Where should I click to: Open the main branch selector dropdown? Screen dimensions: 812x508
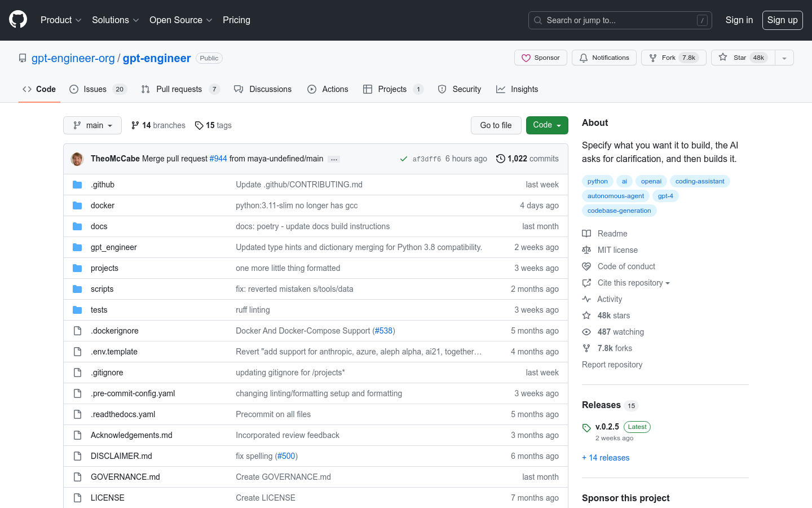[92, 125]
